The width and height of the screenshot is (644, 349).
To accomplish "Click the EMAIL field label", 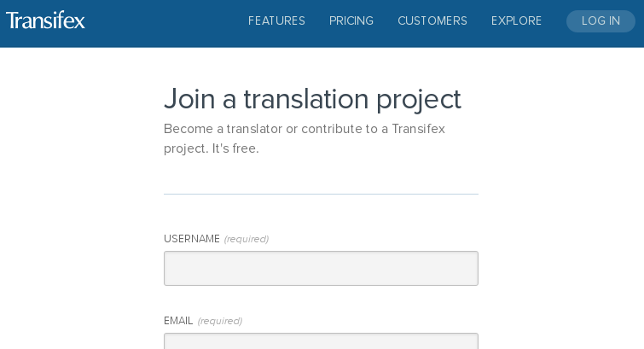I will click(x=178, y=321).
